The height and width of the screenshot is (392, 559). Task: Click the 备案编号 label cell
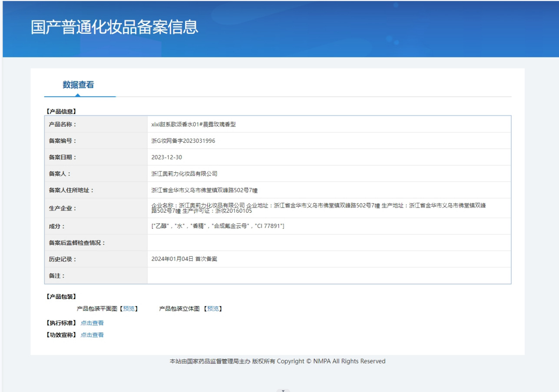point(96,141)
